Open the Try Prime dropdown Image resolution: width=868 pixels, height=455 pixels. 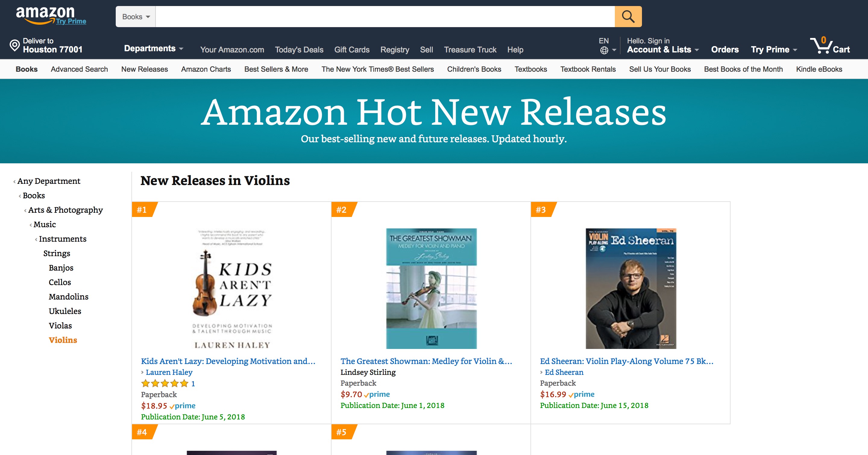pyautogui.click(x=774, y=49)
